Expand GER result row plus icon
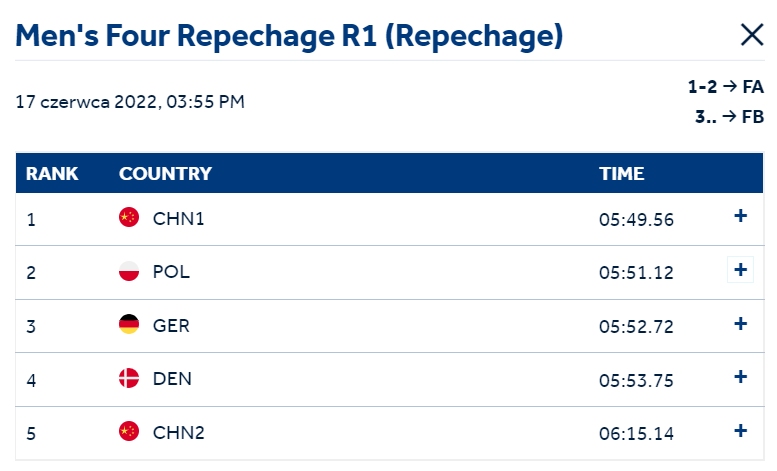This screenshot has height=471, width=777. point(740,324)
